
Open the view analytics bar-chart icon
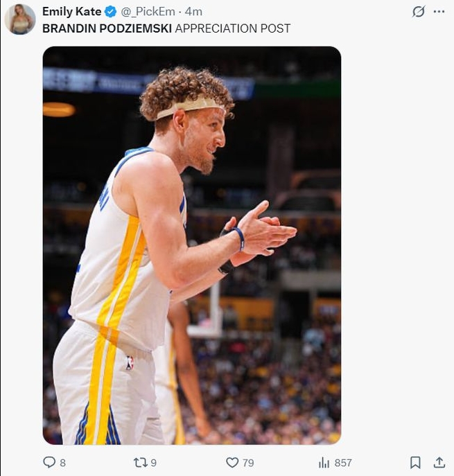point(324,462)
